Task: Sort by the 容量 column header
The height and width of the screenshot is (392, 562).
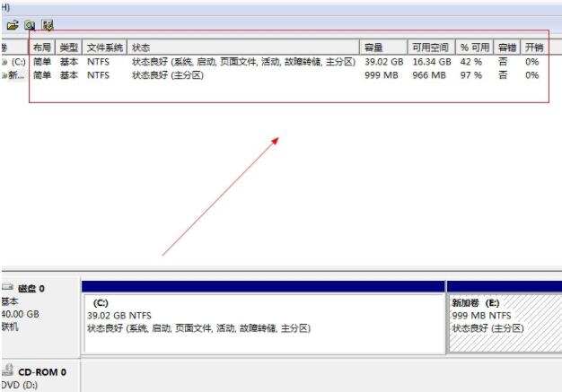Action: 383,48
